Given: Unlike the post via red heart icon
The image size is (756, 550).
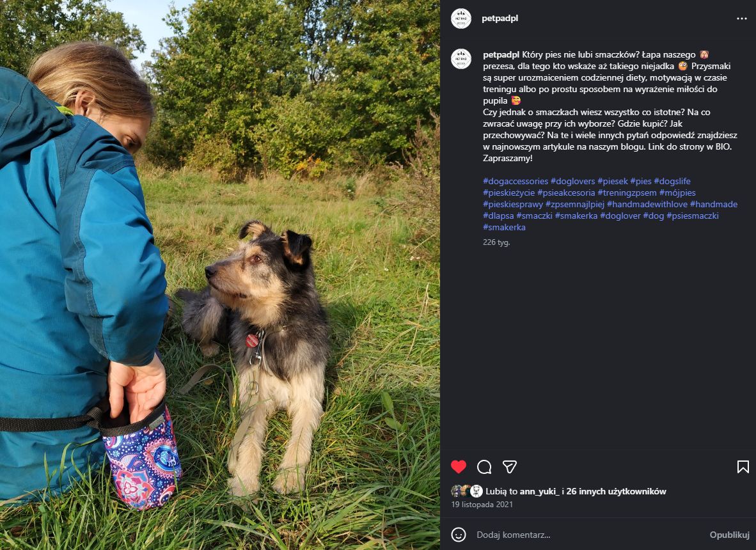Looking at the screenshot, I should coord(459,467).
